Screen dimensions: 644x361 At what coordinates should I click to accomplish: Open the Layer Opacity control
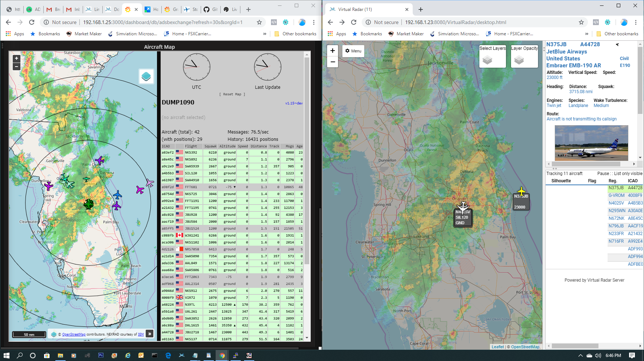tap(524, 56)
